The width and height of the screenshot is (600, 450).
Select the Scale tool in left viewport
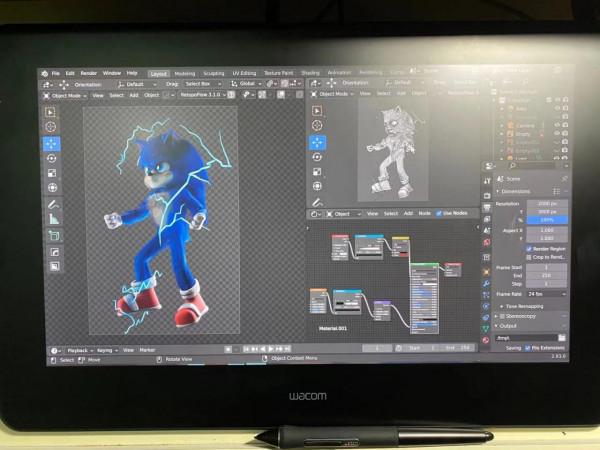point(51,173)
